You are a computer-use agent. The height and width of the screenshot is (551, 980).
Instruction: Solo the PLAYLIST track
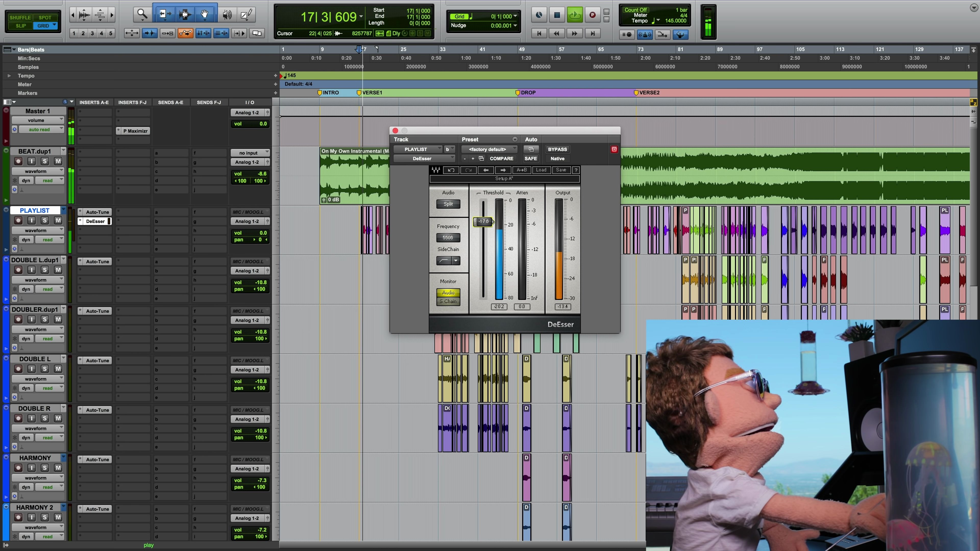tap(44, 220)
